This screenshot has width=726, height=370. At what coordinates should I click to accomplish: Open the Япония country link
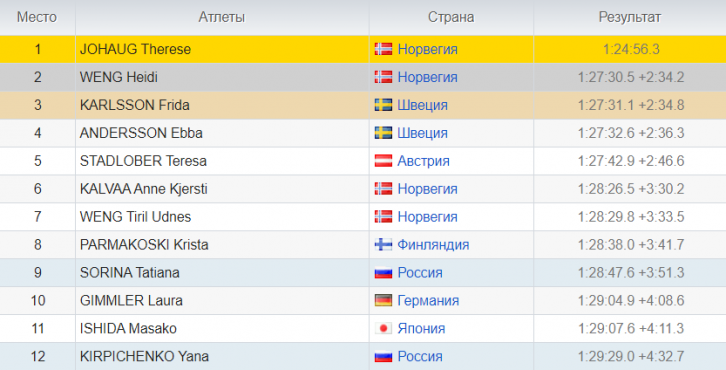coord(421,328)
